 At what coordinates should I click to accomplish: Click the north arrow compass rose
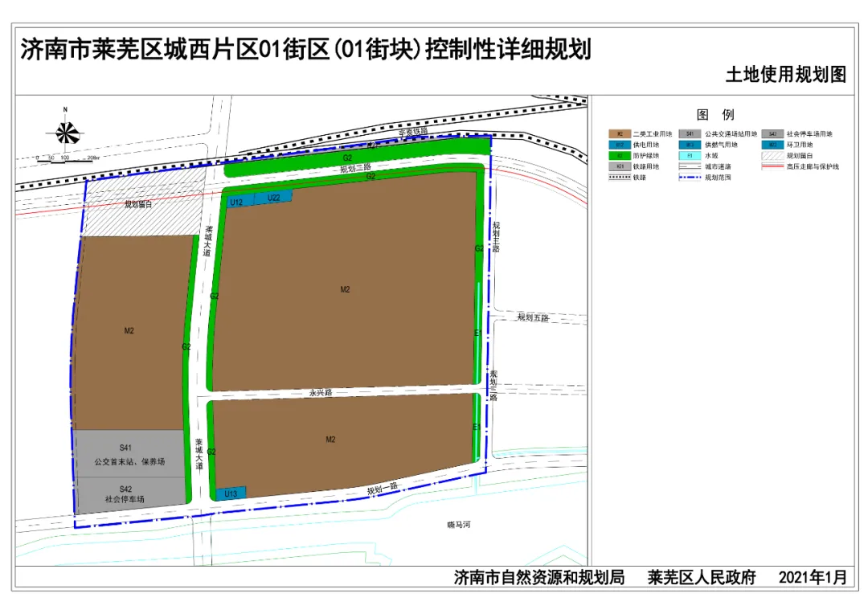65,131
